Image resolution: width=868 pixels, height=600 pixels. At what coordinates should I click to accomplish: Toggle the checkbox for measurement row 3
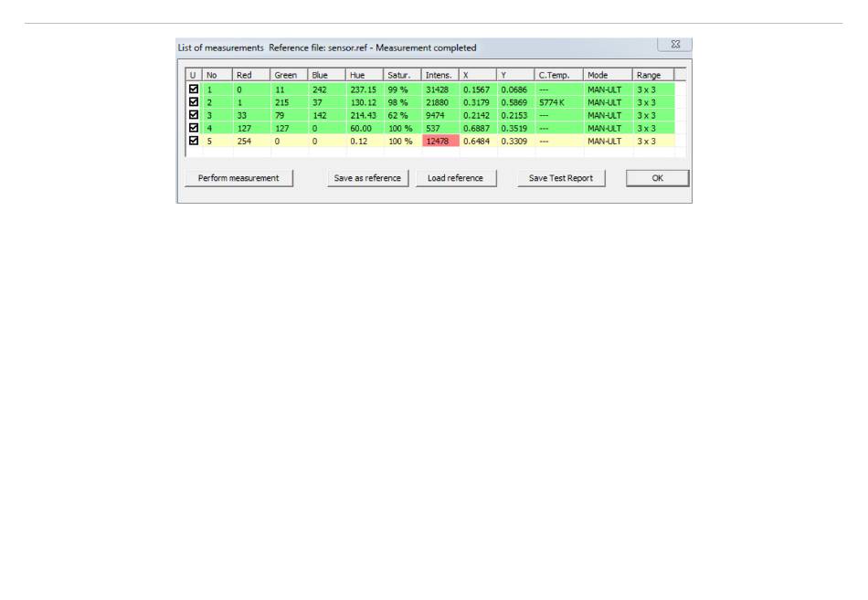[194, 114]
